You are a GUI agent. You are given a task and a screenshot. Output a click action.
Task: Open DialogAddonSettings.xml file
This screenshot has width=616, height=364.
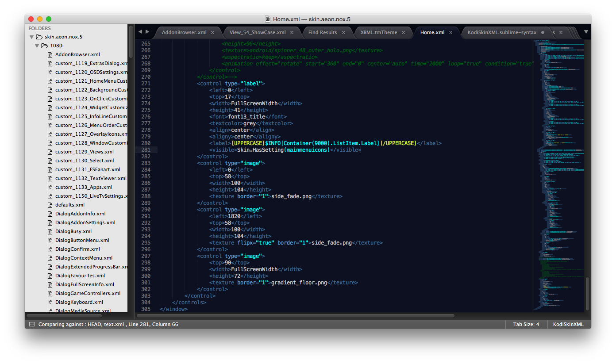tap(85, 222)
